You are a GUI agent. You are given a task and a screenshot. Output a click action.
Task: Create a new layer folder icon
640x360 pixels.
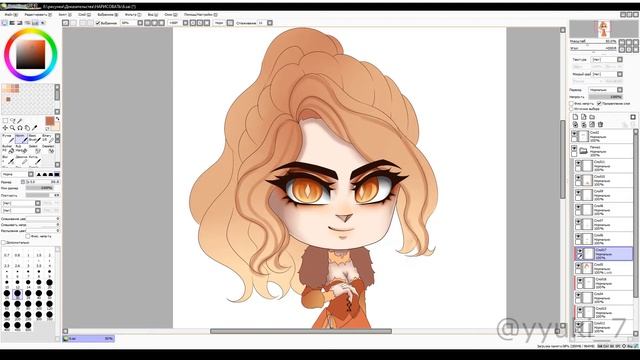pyautogui.click(x=592, y=117)
